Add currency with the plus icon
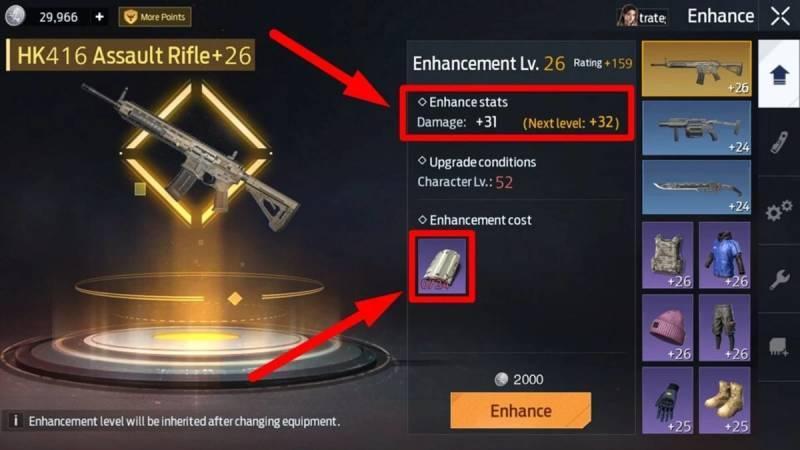Screen dimensions: 800x450 pyautogui.click(x=99, y=17)
